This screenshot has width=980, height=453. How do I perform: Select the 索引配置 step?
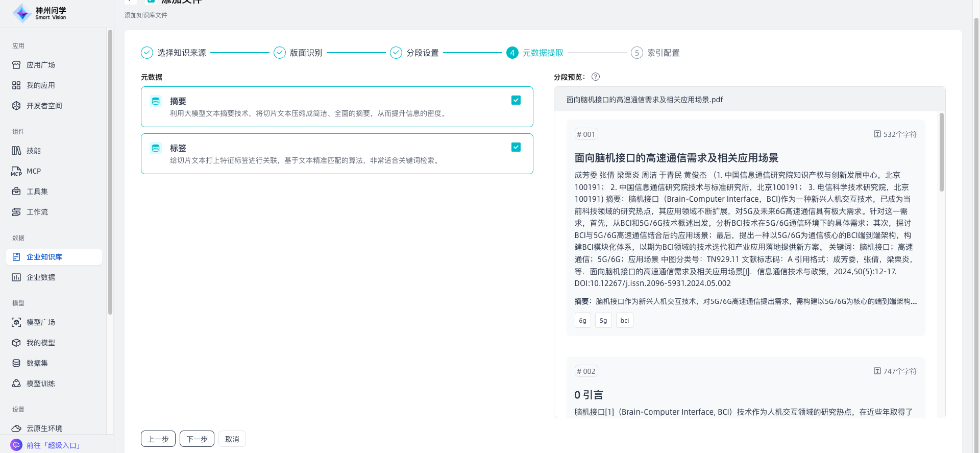[655, 53]
